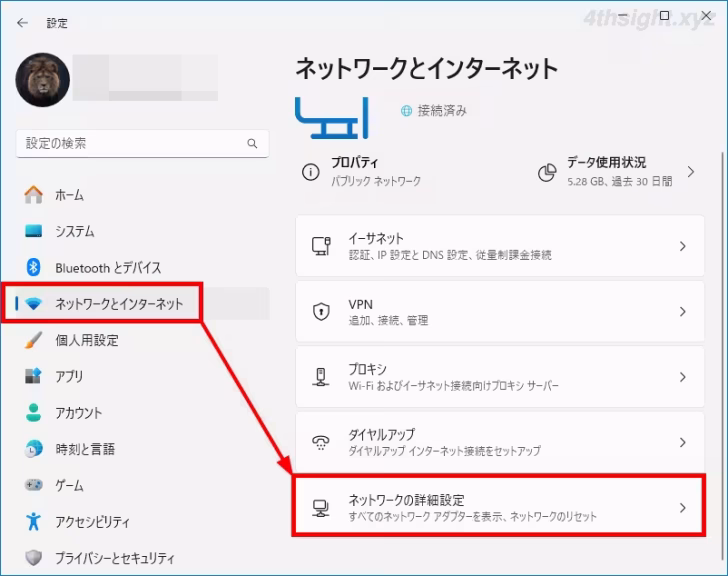Open アクセシビリティ settings
Image resolution: width=728 pixels, height=576 pixels.
pyautogui.click(x=143, y=521)
